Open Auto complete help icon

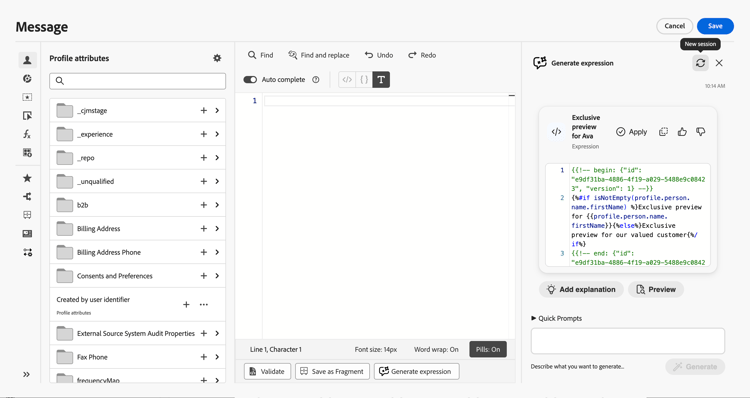(316, 79)
